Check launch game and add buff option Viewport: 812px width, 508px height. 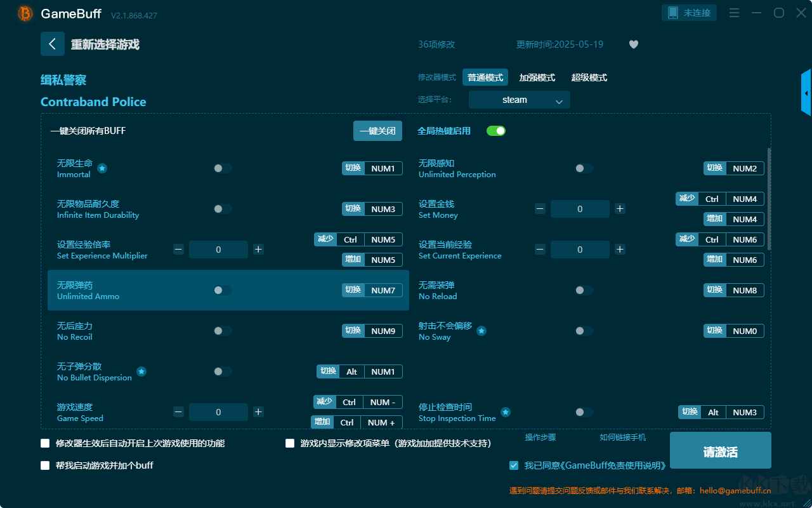coord(45,465)
